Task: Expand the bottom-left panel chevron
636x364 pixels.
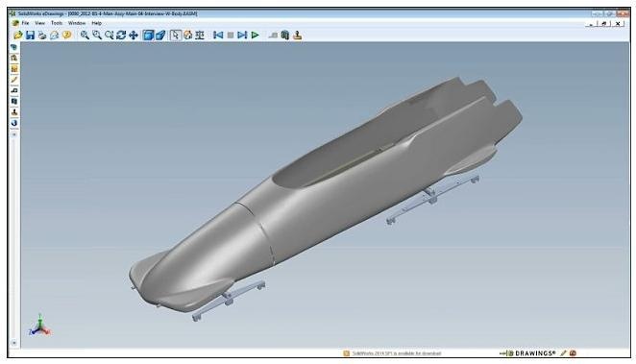Action: click(14, 343)
